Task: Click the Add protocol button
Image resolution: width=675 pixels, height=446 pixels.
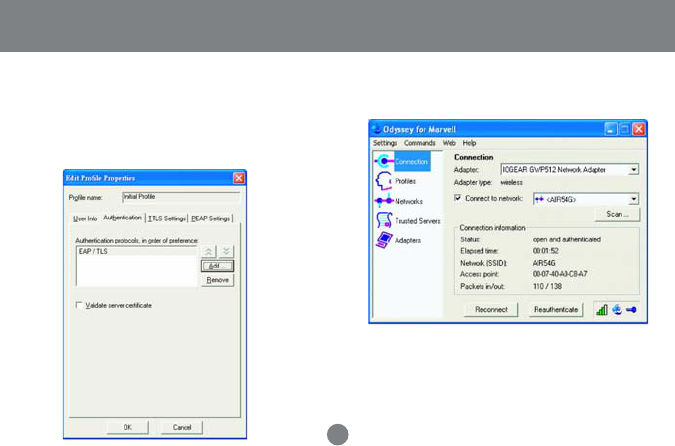Action: (x=217, y=266)
